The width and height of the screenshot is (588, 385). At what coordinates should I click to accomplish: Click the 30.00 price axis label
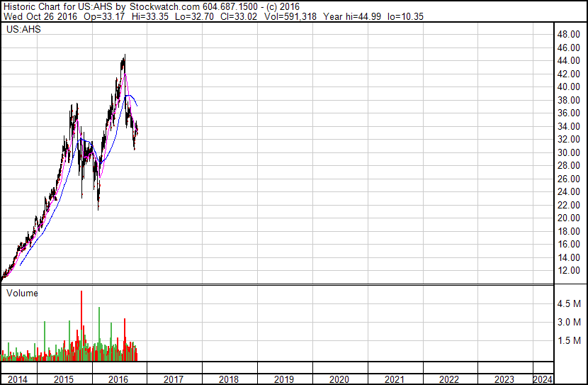(x=568, y=152)
